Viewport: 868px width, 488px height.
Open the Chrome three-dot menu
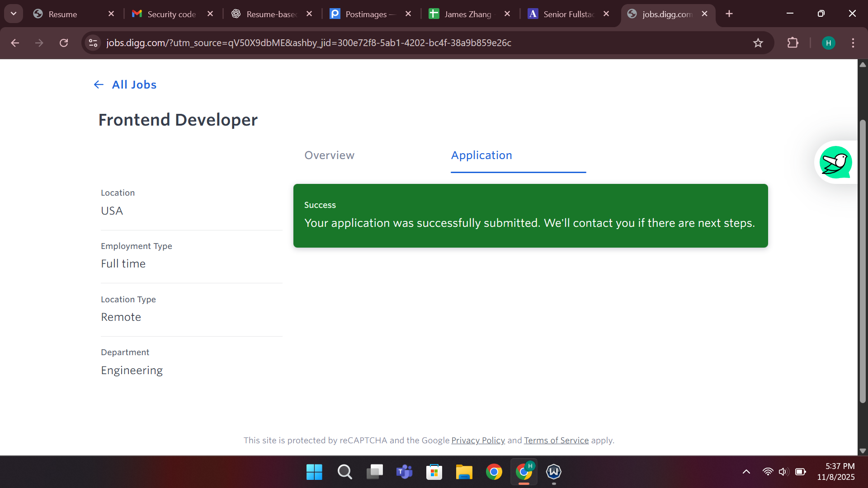tap(853, 43)
